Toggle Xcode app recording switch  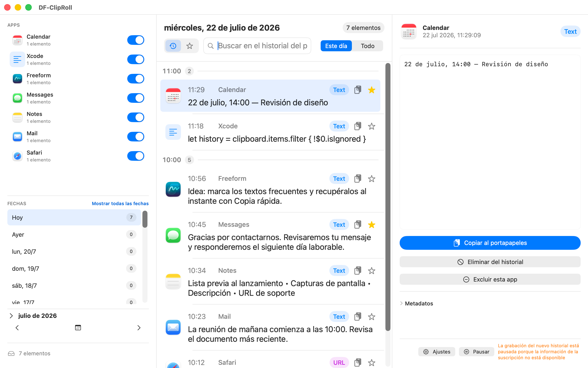[136, 59]
